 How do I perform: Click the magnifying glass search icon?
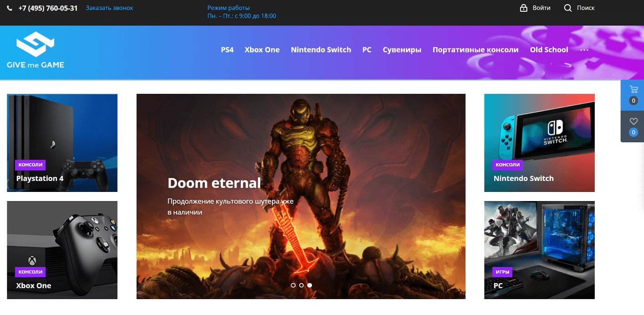click(567, 8)
